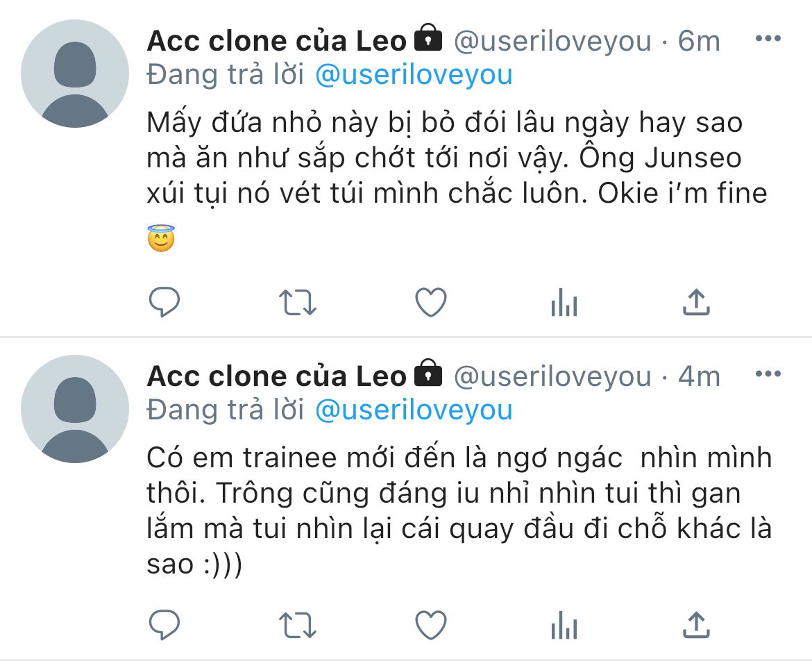
Task: Like the tweet mentioning Junseo
Action: click(x=430, y=302)
